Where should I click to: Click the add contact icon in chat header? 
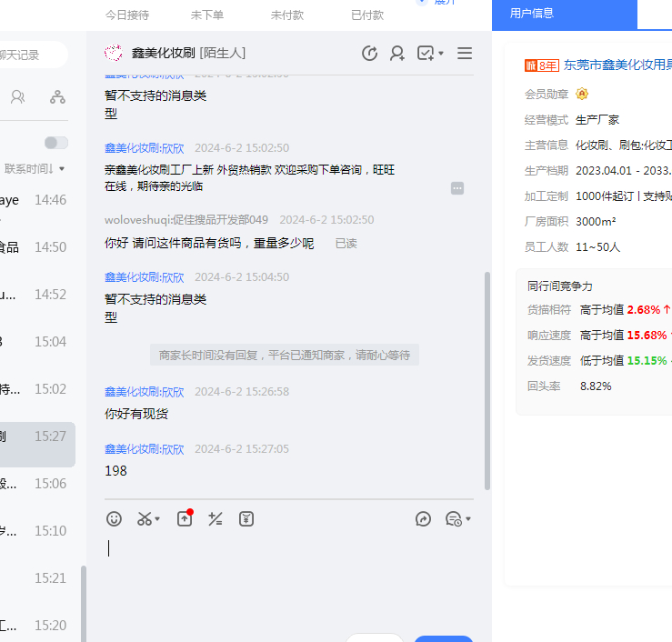click(397, 54)
